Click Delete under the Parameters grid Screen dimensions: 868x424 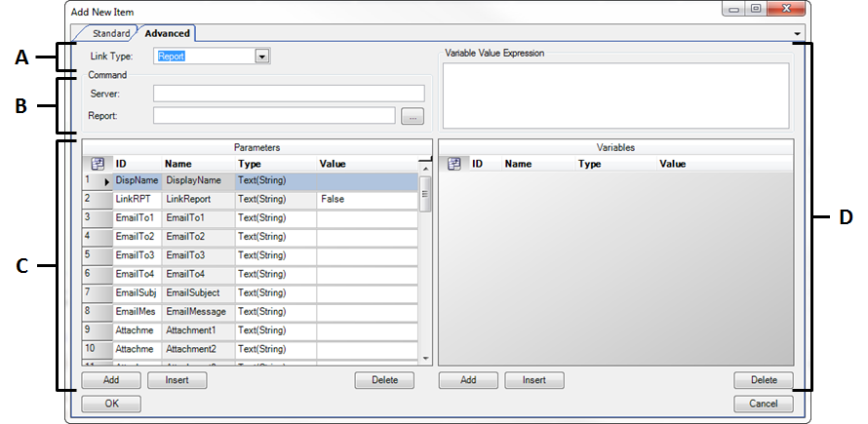[384, 380]
